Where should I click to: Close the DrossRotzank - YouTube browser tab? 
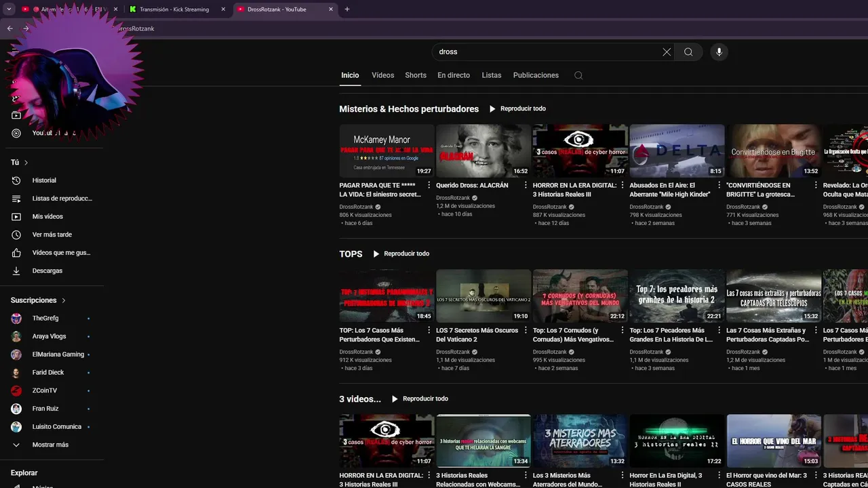point(331,9)
